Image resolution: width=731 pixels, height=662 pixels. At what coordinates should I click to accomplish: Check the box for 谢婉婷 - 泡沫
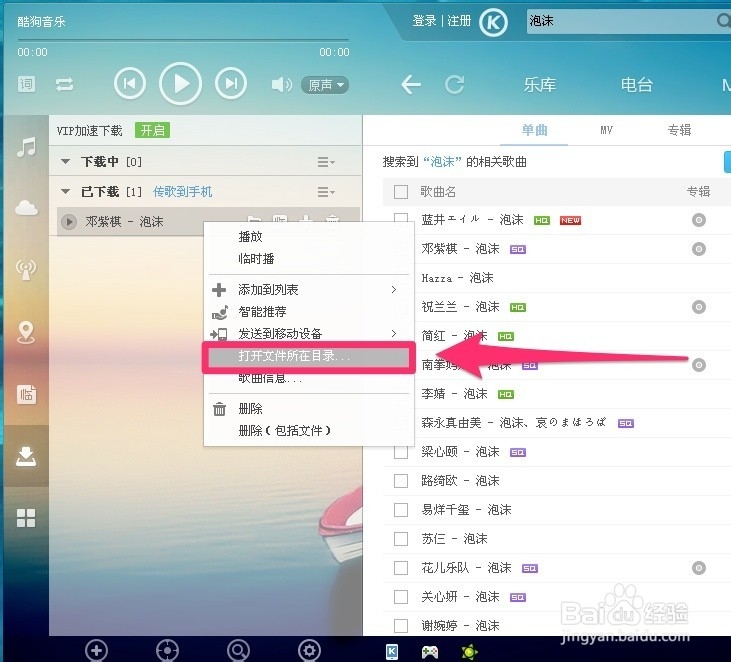pos(401,626)
